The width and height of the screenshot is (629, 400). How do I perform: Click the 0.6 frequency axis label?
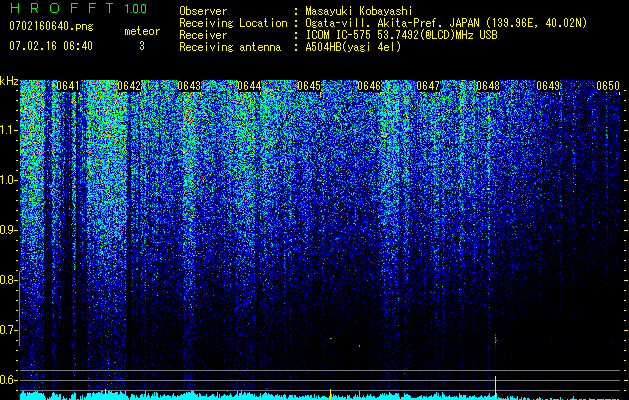coord(8,380)
